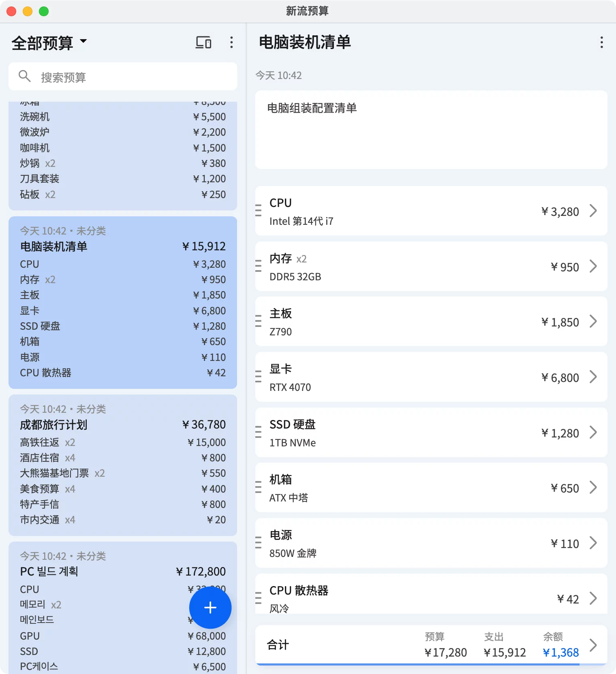Click the 메인보드 row

pos(123,620)
